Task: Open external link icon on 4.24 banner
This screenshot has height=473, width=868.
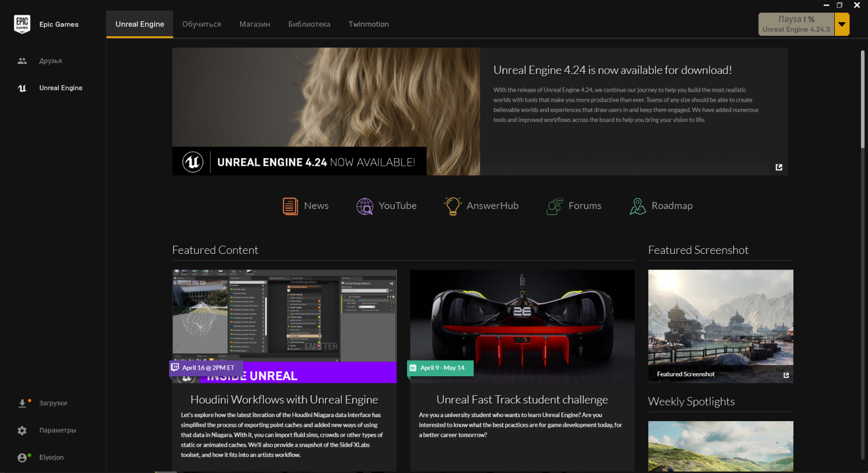Action: 779,167
